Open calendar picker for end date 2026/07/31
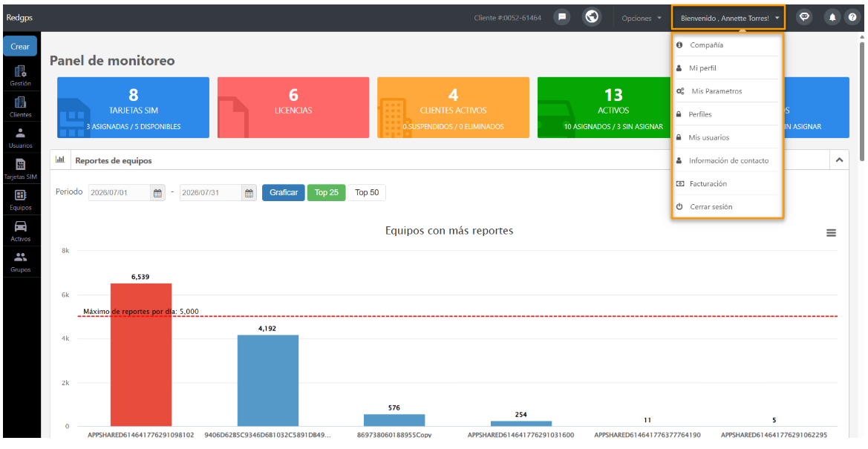This screenshot has height=449, width=868. pyautogui.click(x=249, y=193)
